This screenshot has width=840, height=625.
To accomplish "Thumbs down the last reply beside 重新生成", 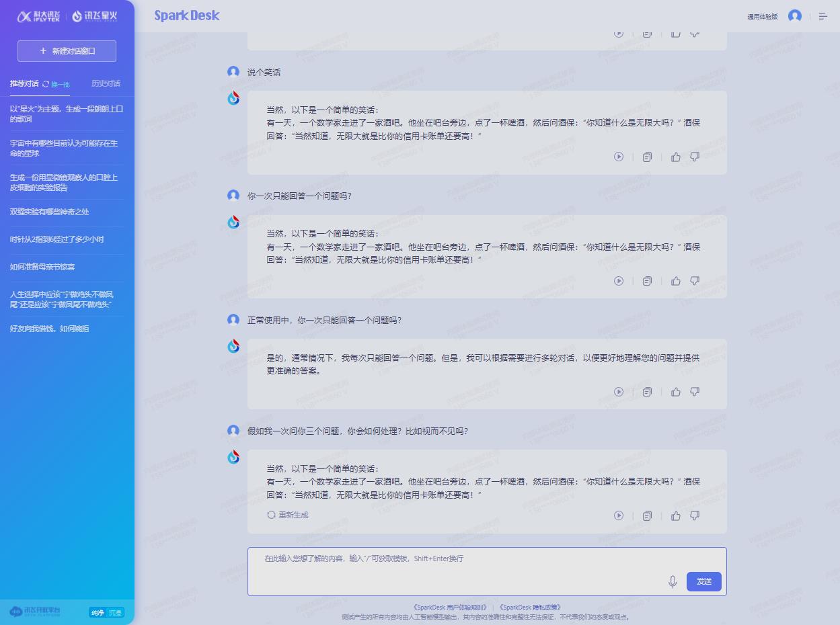I will click(x=695, y=515).
